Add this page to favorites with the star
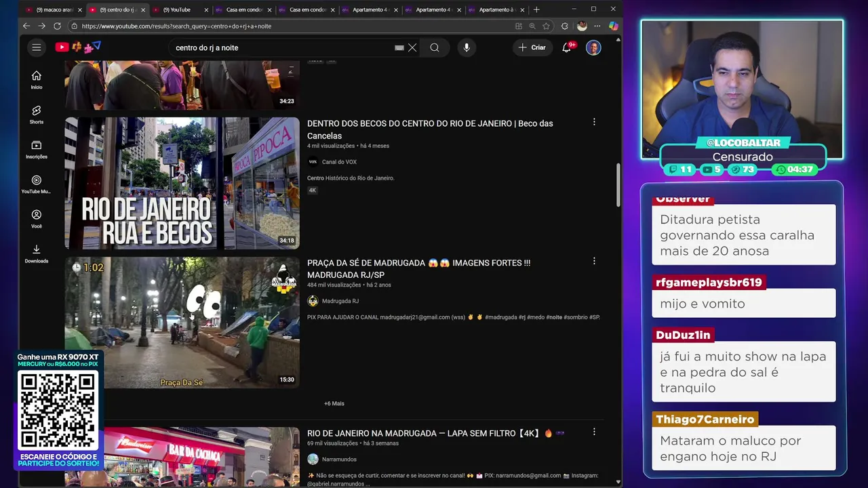 click(x=546, y=26)
